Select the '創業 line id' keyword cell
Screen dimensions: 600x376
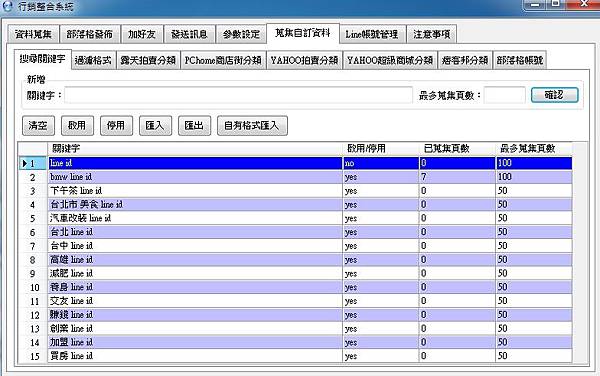195,328
